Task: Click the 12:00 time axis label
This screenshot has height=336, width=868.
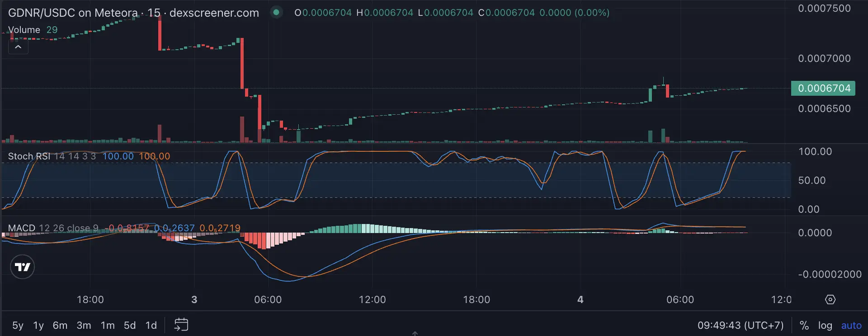Action: [x=372, y=299]
